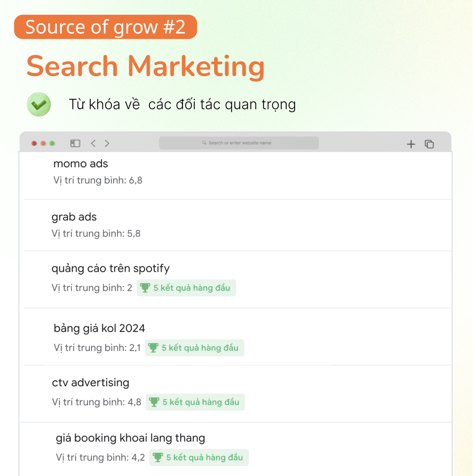The image size is (473, 476).
Task: Click the Search Marketing heading
Action: point(146,66)
